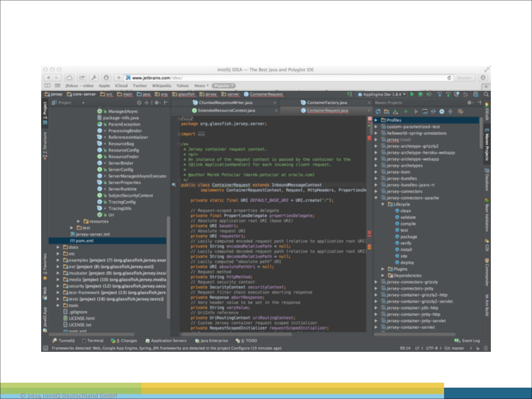The height and width of the screenshot is (399, 532).
Task: Click the Twitter bookmark link
Action: [140, 86]
